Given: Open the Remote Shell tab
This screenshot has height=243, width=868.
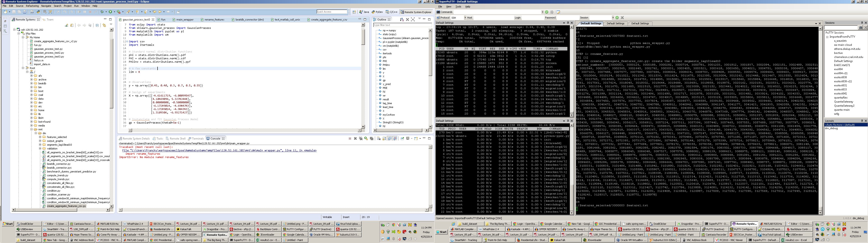Looking at the screenshot, I should click(x=176, y=138).
